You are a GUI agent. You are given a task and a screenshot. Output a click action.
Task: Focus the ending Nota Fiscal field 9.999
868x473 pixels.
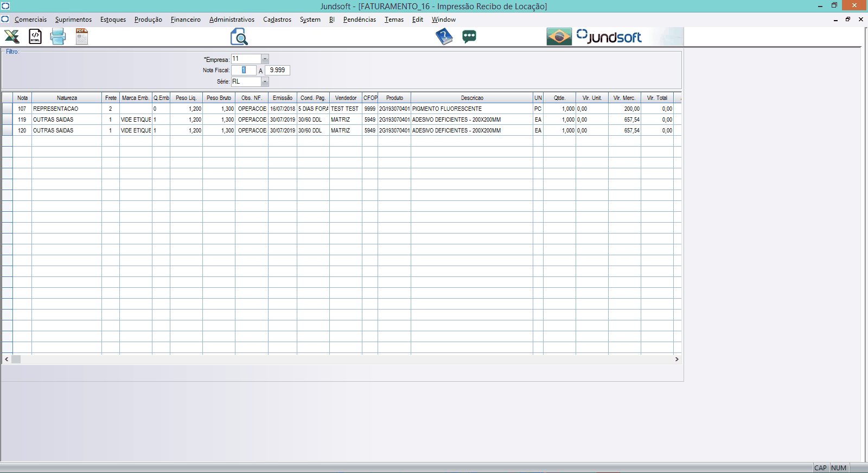pyautogui.click(x=277, y=70)
